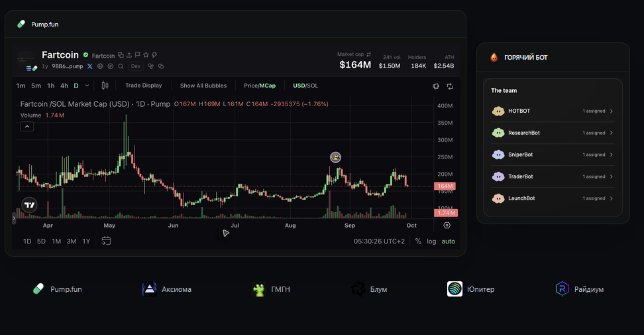Viewport: 644px width, 335px height.
Task: Click the 05:30:26 UTC+2 timezone clock
Action: (379, 241)
